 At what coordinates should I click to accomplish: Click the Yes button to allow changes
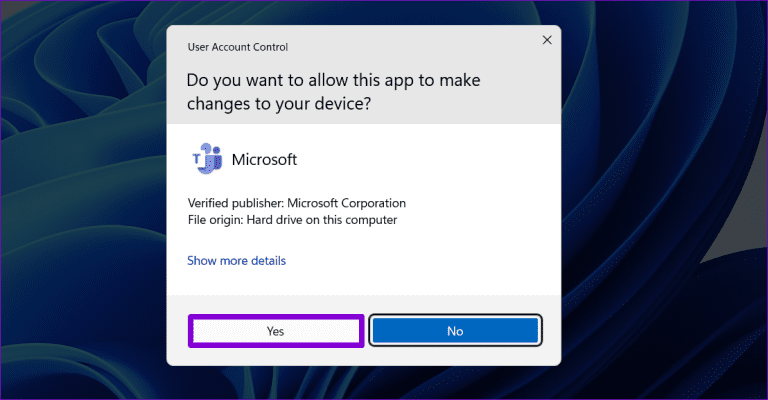[276, 331]
